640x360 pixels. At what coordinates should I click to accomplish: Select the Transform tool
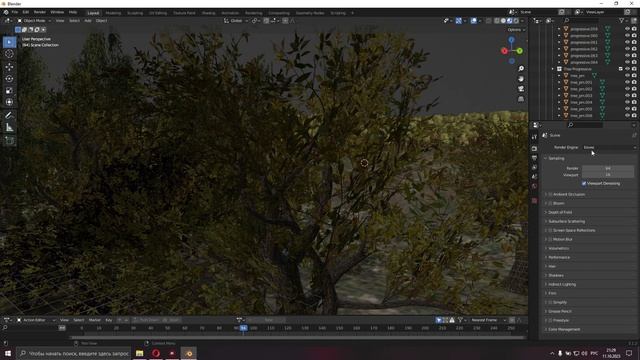9,102
